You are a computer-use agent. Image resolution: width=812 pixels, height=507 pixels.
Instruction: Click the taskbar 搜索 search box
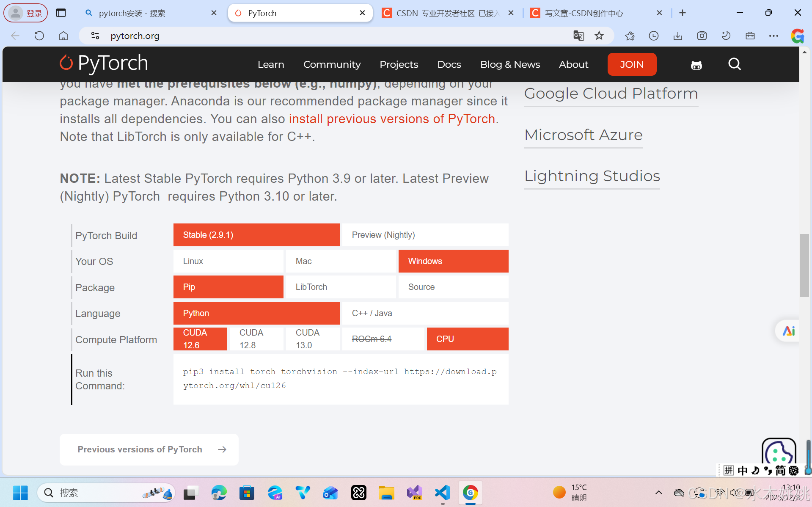106,493
